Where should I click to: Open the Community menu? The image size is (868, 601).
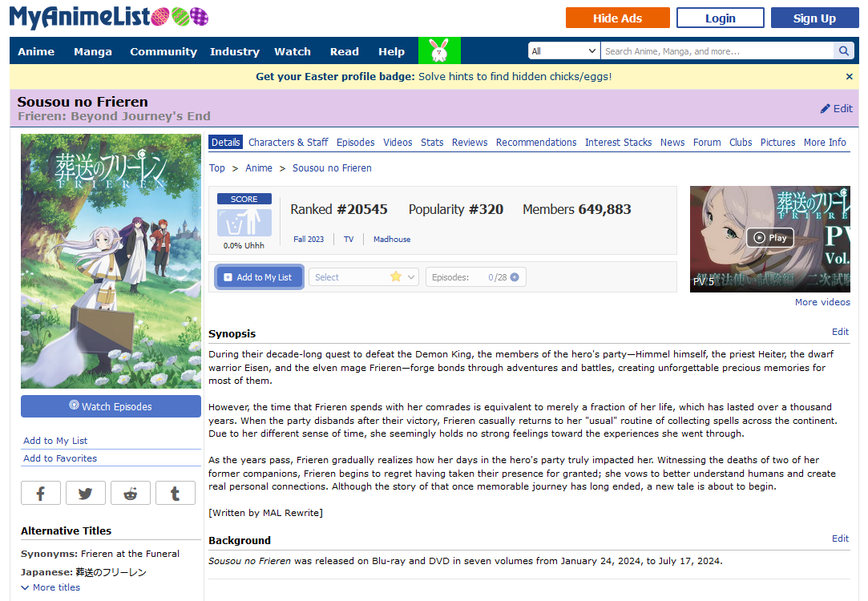coord(164,51)
